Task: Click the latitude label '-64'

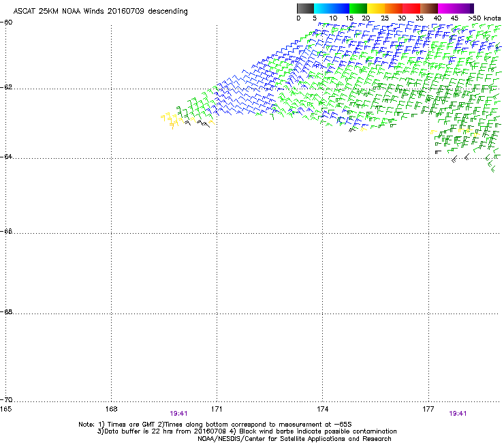Action: pos(6,157)
